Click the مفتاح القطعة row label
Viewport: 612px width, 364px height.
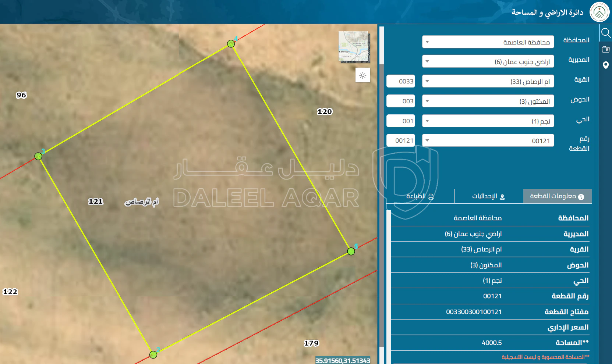coord(567,312)
